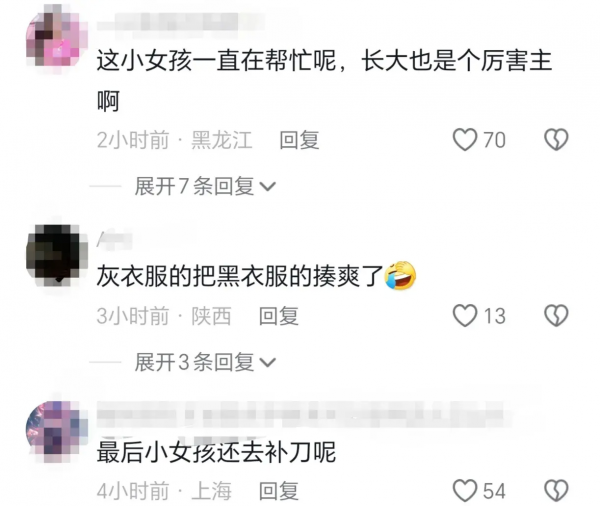Reply to the Heilongjiang comment via 回复
This screenshot has width=600, height=506.
pyautogui.click(x=299, y=140)
